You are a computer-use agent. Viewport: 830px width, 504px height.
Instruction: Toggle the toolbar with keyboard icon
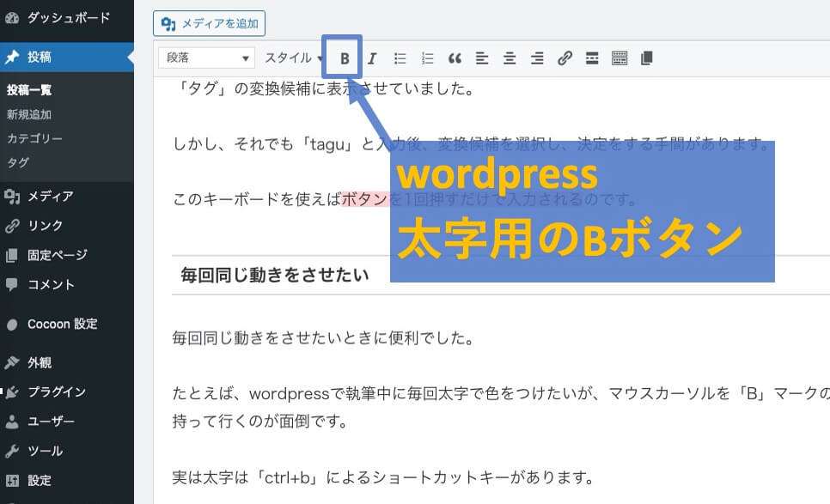(619, 58)
